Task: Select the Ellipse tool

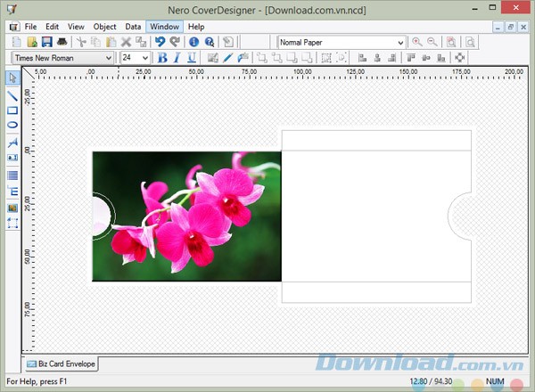Action: tap(12, 126)
